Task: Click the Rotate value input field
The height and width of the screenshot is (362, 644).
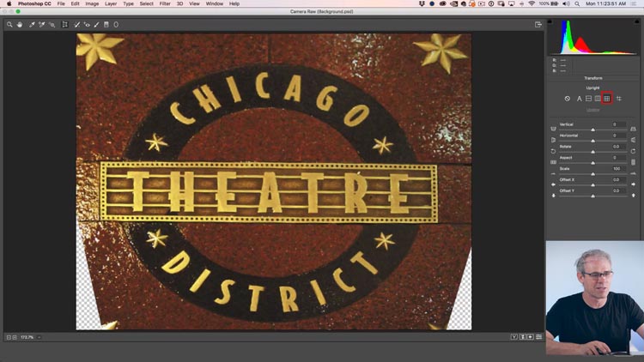Action: pos(616,147)
